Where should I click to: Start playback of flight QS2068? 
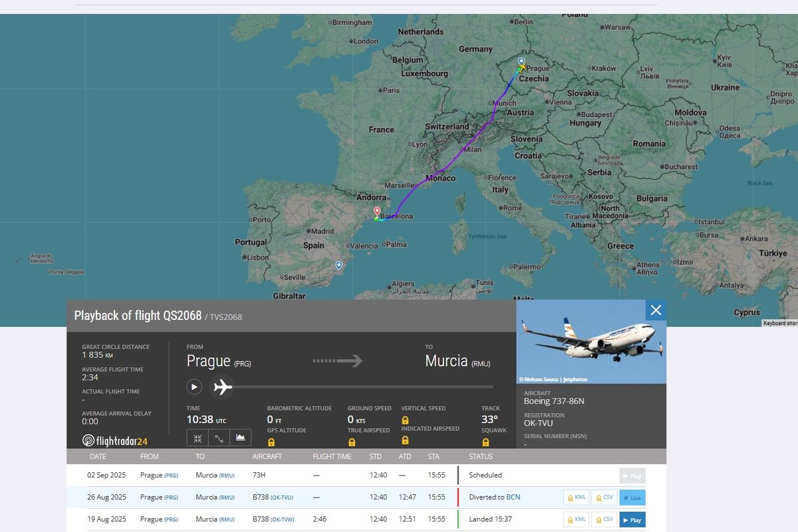(x=194, y=386)
